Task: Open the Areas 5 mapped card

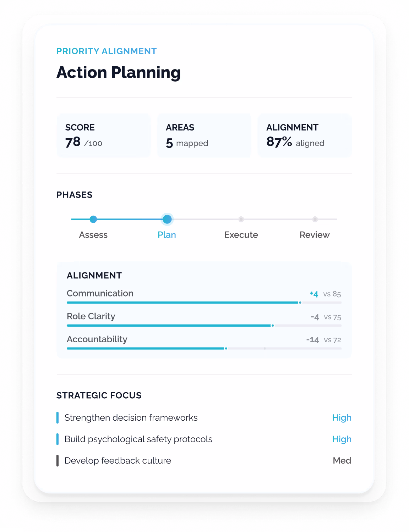Action: (x=204, y=135)
